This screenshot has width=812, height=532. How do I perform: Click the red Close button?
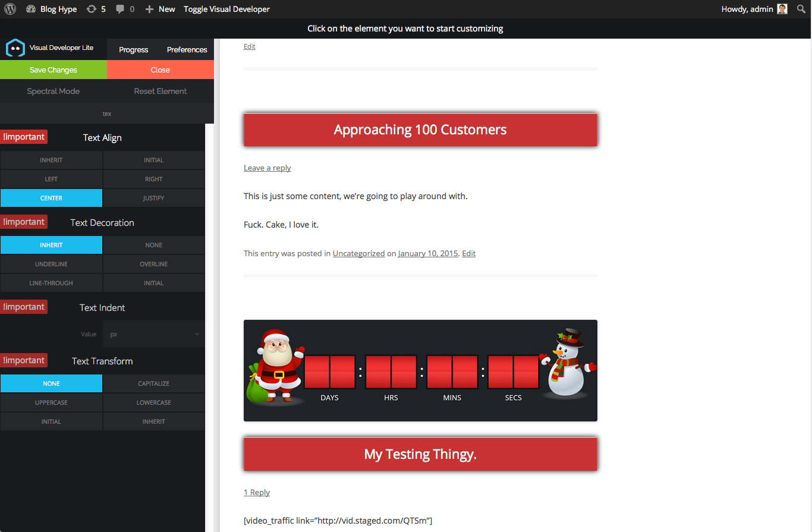click(x=160, y=70)
